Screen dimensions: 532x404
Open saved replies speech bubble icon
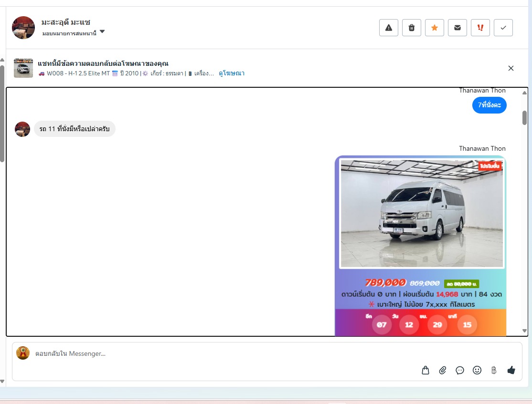click(x=460, y=370)
